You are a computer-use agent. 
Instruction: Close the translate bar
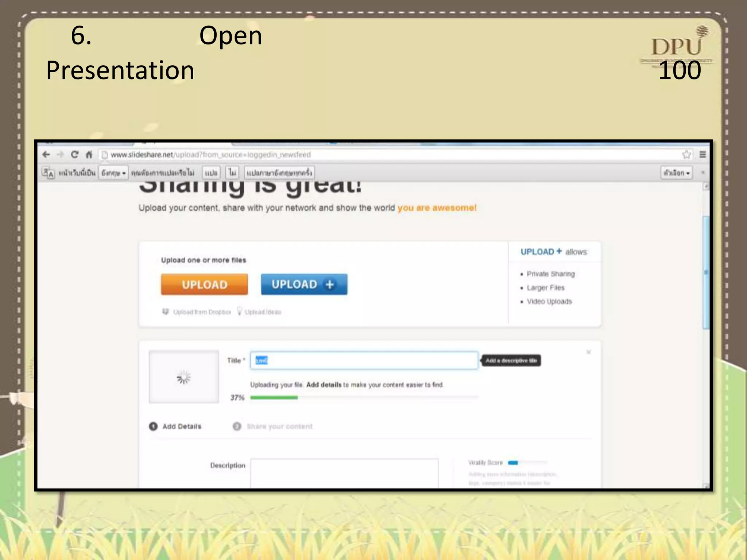(703, 172)
